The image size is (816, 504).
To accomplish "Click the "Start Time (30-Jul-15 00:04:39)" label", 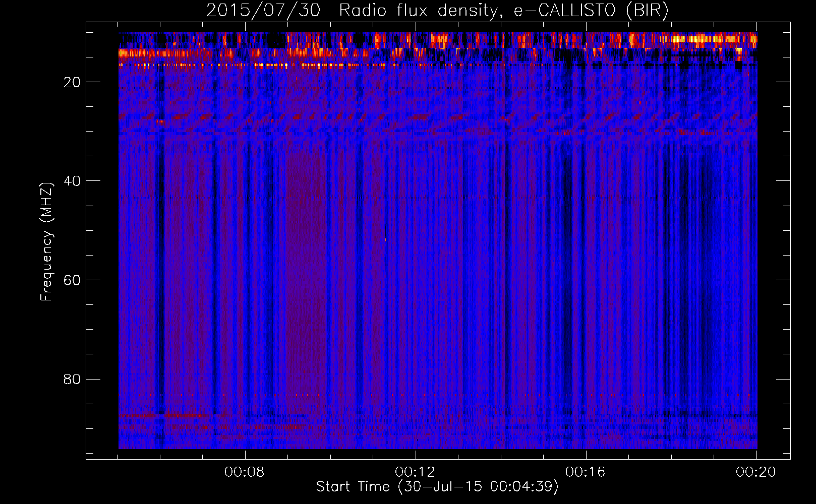I will (437, 487).
